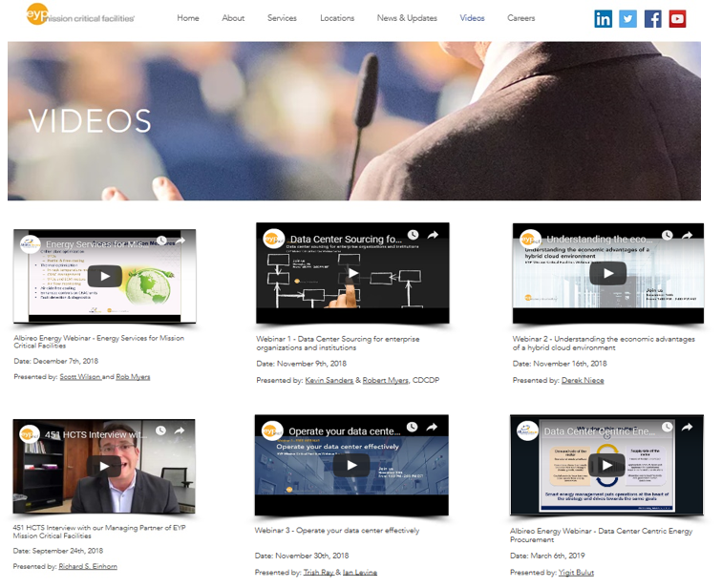Open Scott Wilson presenter link
722x588 pixels.
80,376
